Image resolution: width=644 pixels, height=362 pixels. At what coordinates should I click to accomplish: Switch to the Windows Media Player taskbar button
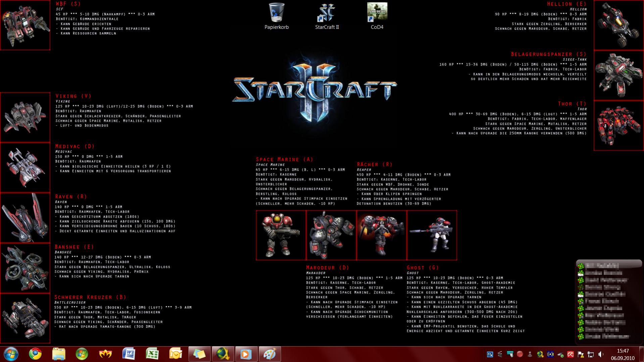click(246, 354)
